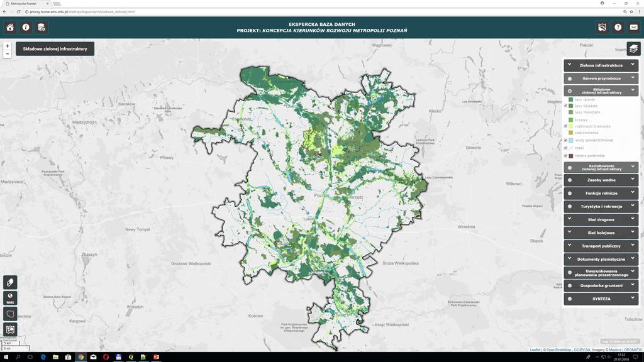Open the contact envelope icon
This screenshot has height=362, width=644.
coord(634,28)
